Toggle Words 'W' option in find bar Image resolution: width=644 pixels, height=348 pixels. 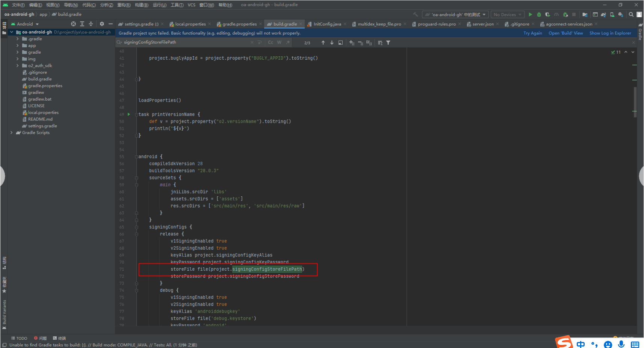click(x=279, y=42)
